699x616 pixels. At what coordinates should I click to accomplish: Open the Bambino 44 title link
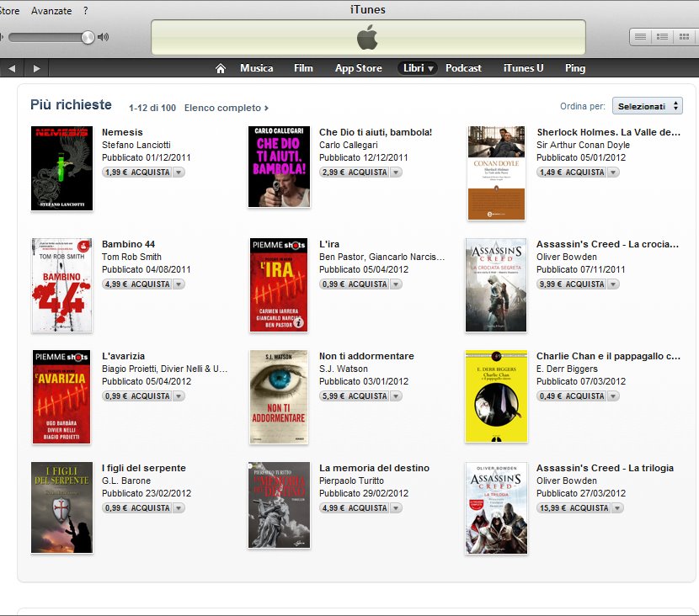coord(128,244)
